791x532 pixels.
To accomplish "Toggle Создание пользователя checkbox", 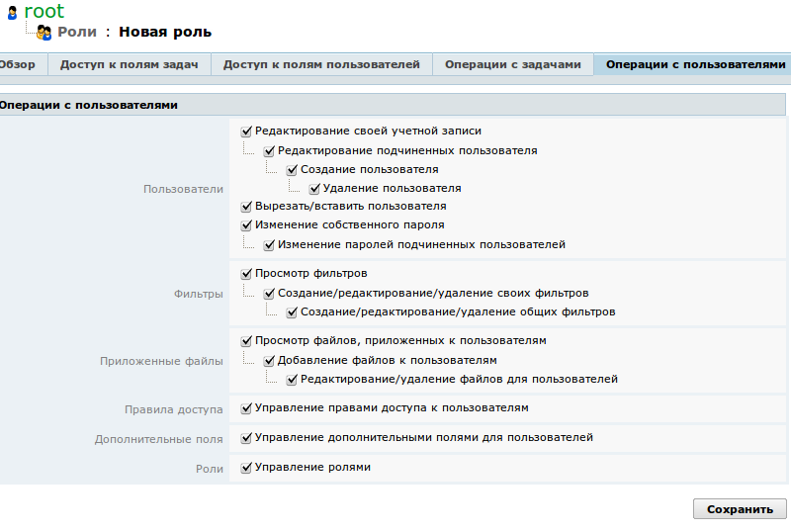I will click(x=293, y=169).
